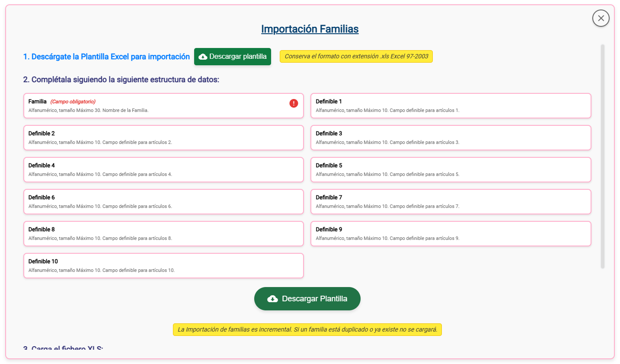Select the Definible 1 field card

pos(451,105)
